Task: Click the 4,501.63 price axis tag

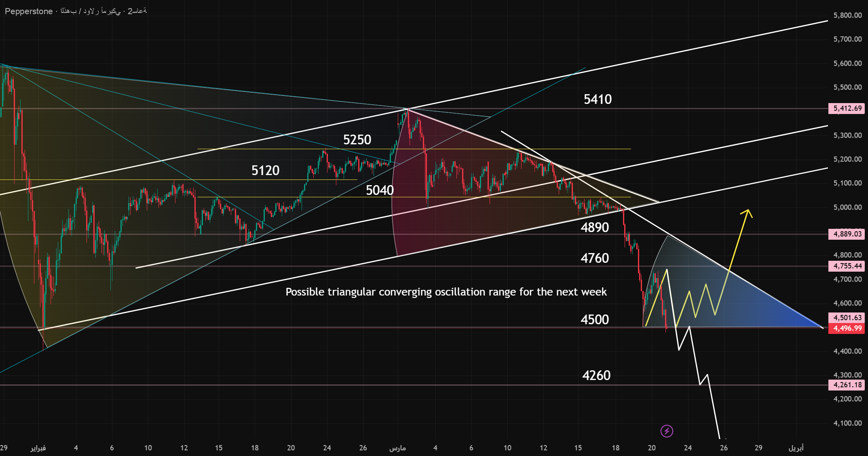Action: click(x=847, y=318)
